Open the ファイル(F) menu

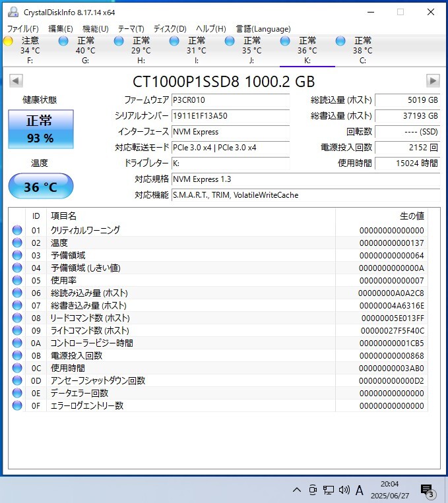point(23,29)
